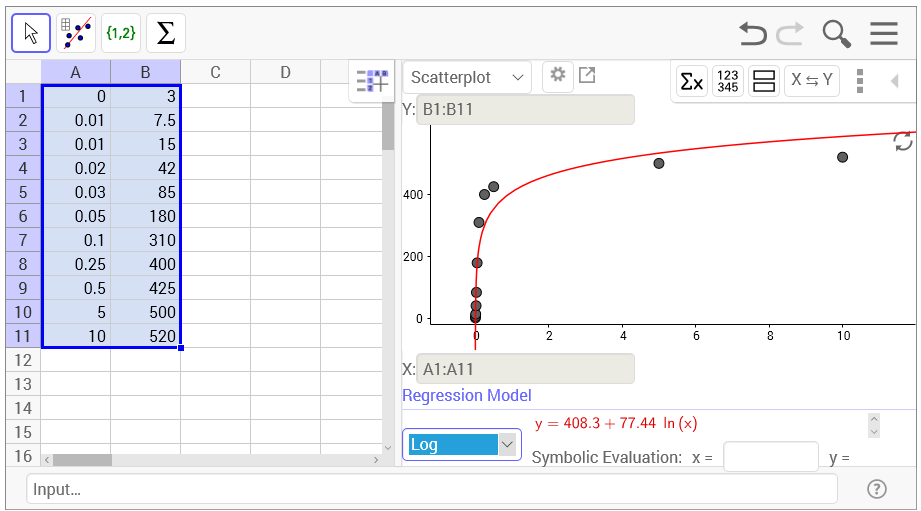
Task: Toggle the second plot panel button
Action: point(764,82)
